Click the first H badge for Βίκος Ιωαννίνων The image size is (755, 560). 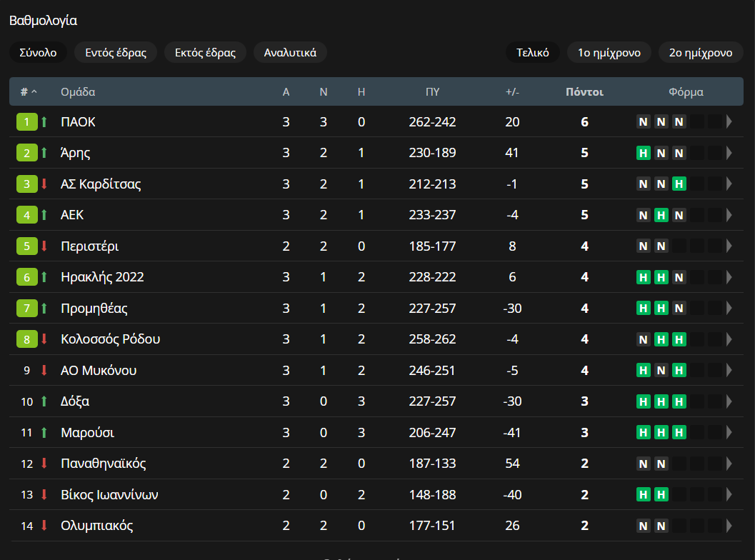click(x=644, y=494)
